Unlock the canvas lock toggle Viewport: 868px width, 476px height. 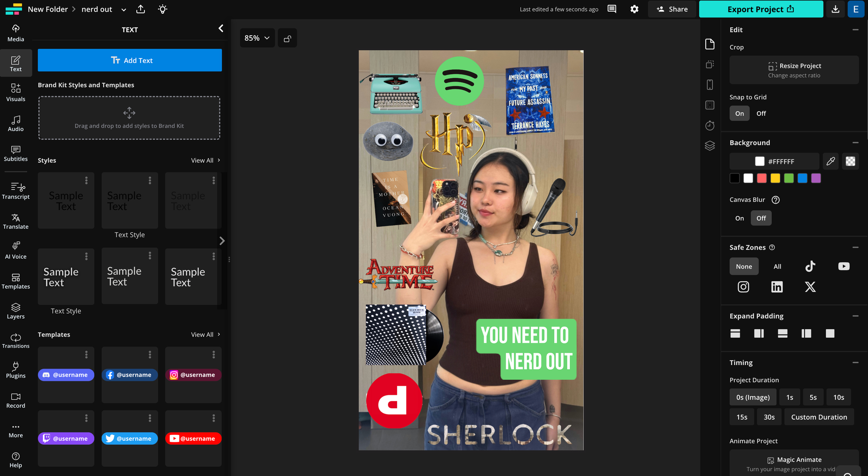tap(287, 38)
